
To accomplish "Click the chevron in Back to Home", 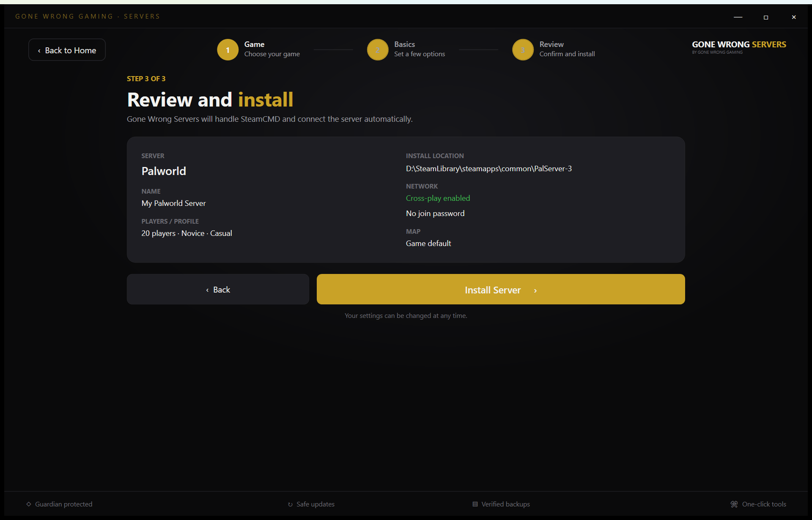I will (x=39, y=51).
